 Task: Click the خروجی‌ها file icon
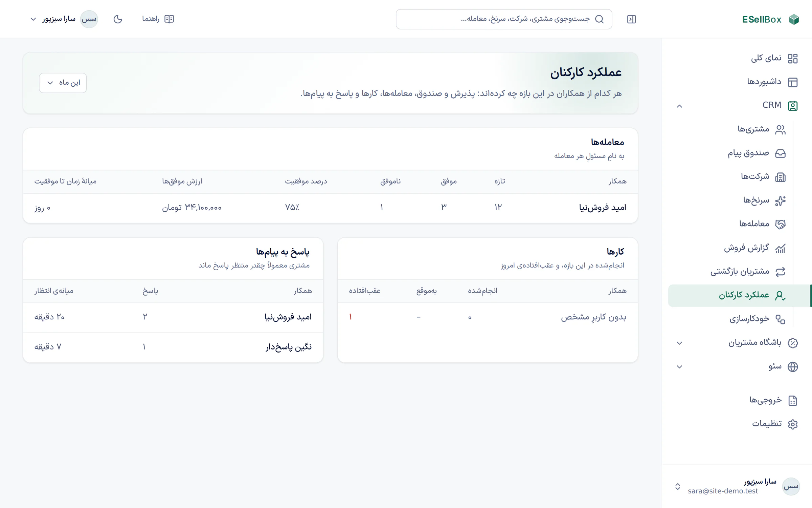pyautogui.click(x=793, y=401)
